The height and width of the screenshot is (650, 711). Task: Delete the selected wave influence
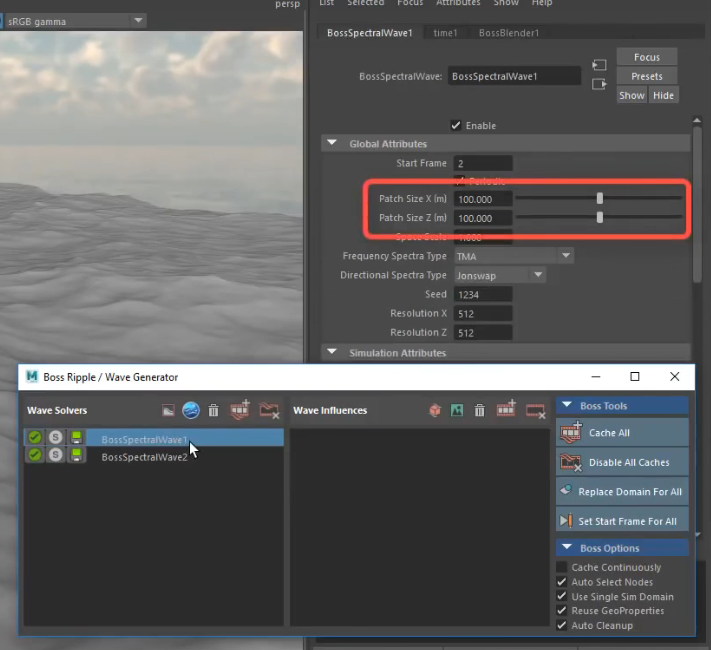coord(479,411)
